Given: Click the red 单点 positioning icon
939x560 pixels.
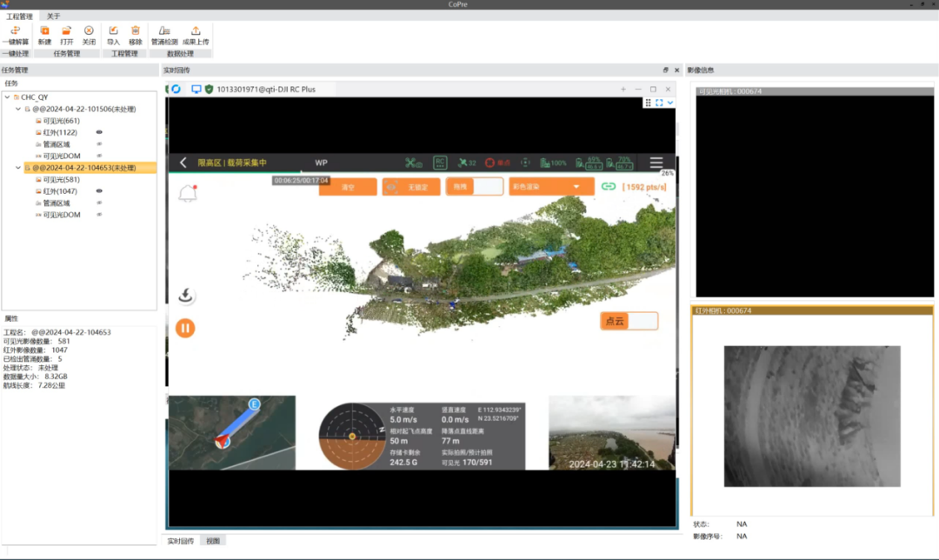Looking at the screenshot, I should click(x=497, y=163).
